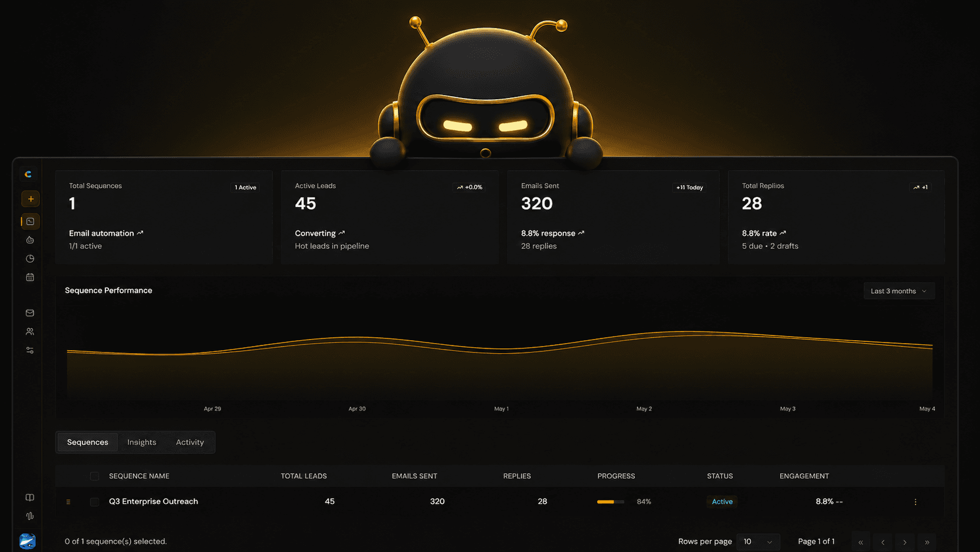980x552 pixels.
Task: Open the mail inbox sidebar icon
Action: pos(30,313)
